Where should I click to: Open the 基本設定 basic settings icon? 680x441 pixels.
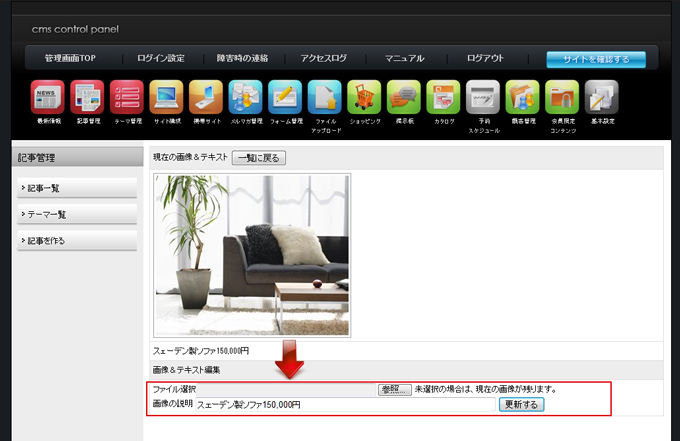(x=601, y=97)
